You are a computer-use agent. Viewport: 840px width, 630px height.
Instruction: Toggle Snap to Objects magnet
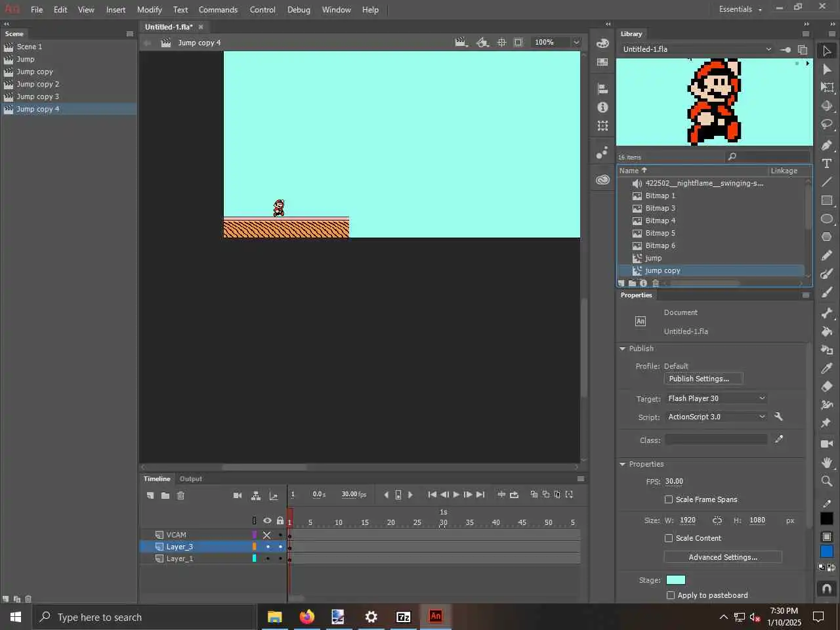827,589
